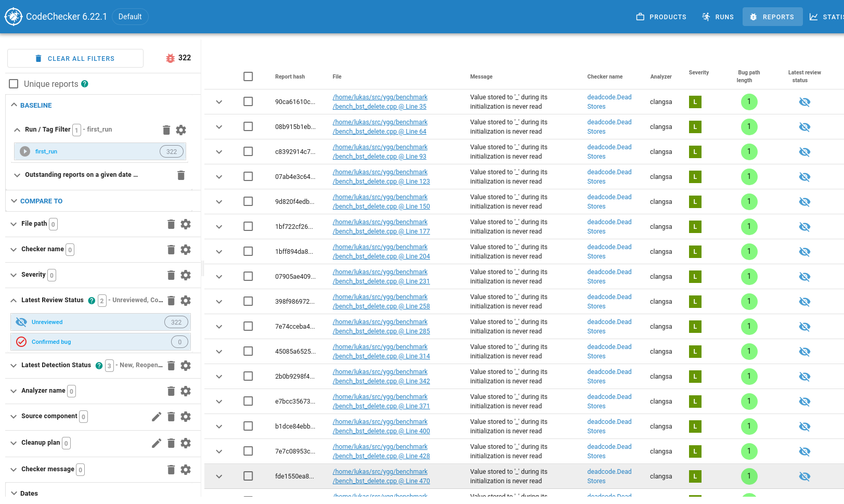Open deadcode.DeadStores link for report 1bf722cf26
Image resolution: width=844 pixels, height=504 pixels.
[x=609, y=227]
